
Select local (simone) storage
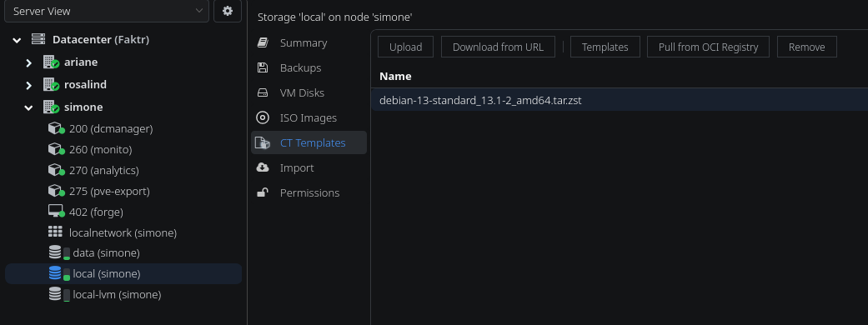107,273
